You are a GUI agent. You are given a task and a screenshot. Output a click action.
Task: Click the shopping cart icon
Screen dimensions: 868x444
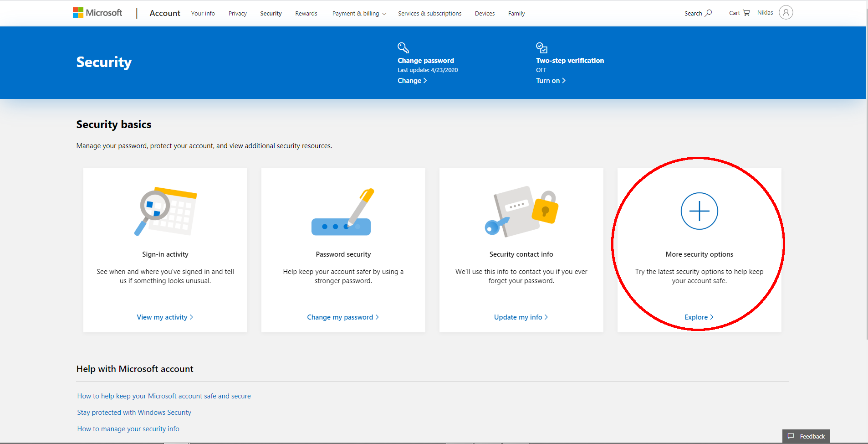pyautogui.click(x=746, y=13)
